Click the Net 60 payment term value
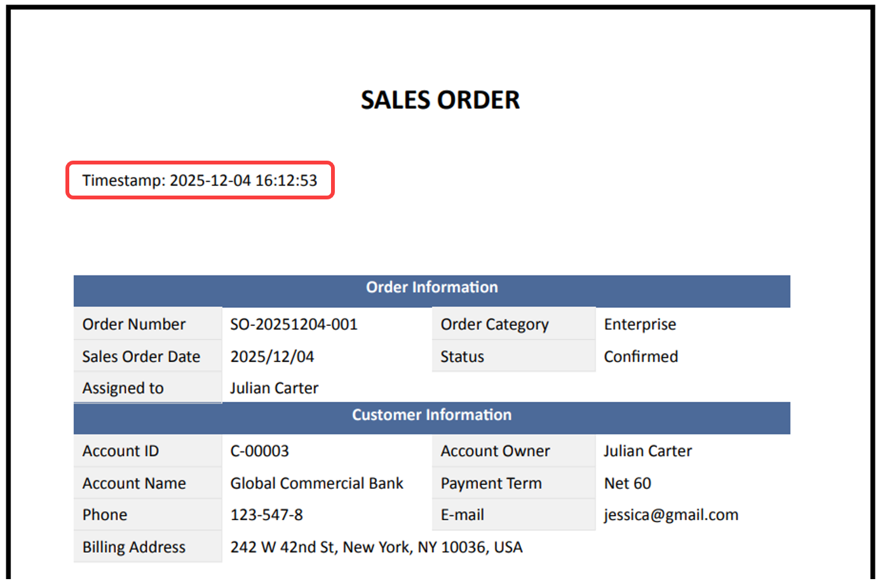880x588 pixels. (x=627, y=484)
